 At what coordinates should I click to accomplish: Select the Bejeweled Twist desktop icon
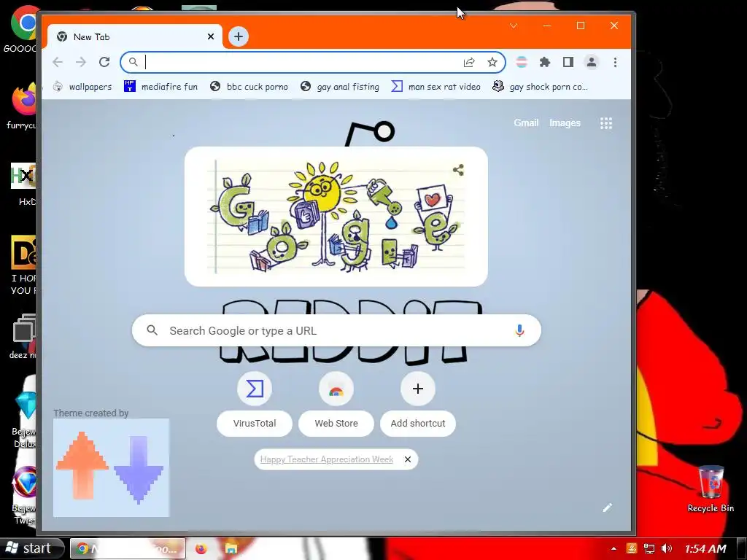click(25, 495)
